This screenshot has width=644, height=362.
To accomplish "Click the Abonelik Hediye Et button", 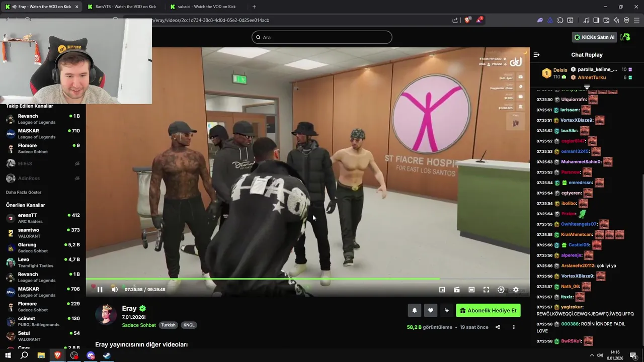I will pos(488,311).
